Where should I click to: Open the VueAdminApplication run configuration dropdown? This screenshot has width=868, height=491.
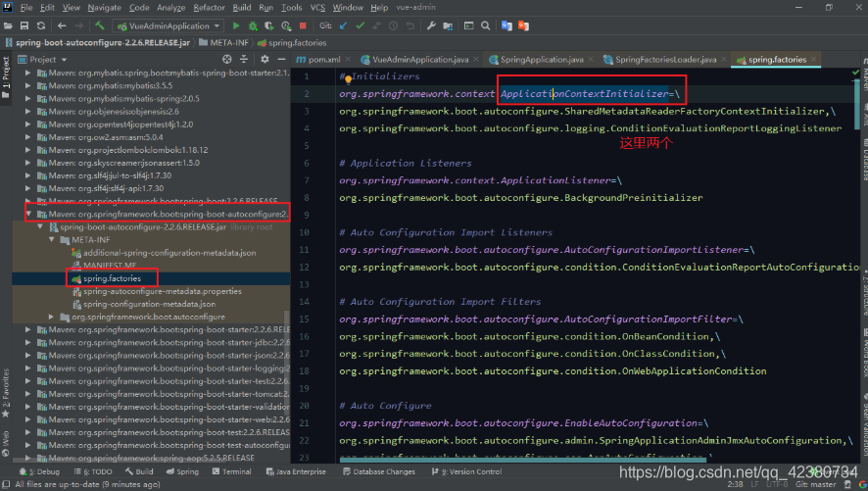(169, 26)
